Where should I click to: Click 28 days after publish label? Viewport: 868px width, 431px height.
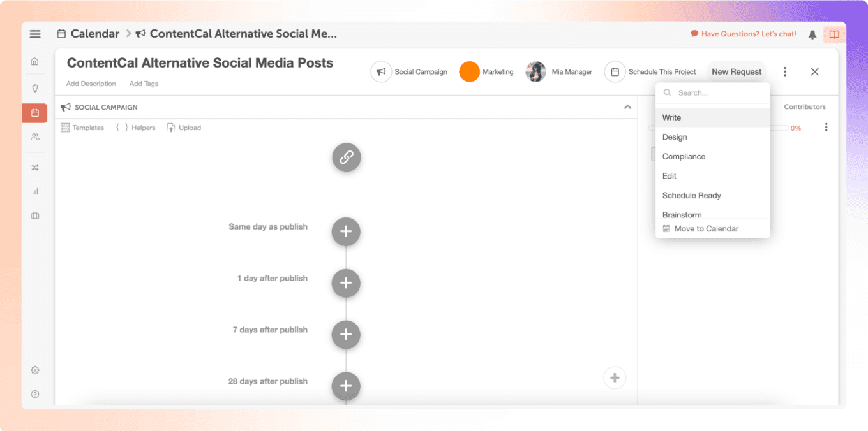point(268,381)
